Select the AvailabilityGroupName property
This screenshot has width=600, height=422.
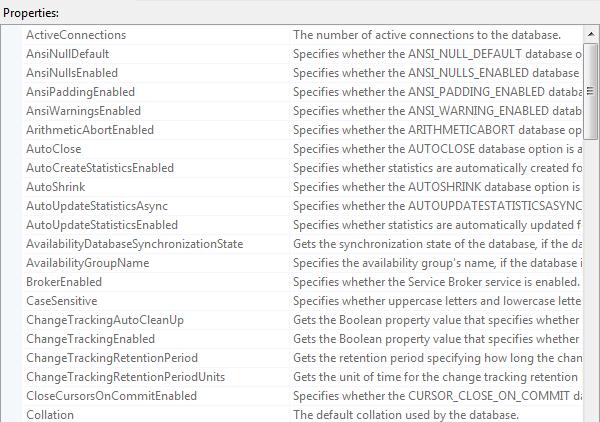click(x=88, y=263)
